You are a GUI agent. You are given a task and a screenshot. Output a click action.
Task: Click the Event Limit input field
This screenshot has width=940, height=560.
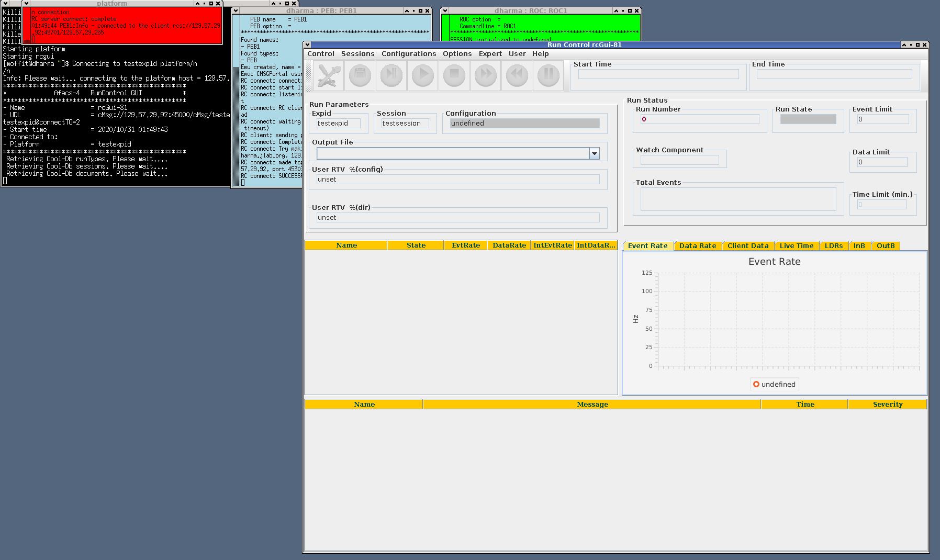pos(882,119)
